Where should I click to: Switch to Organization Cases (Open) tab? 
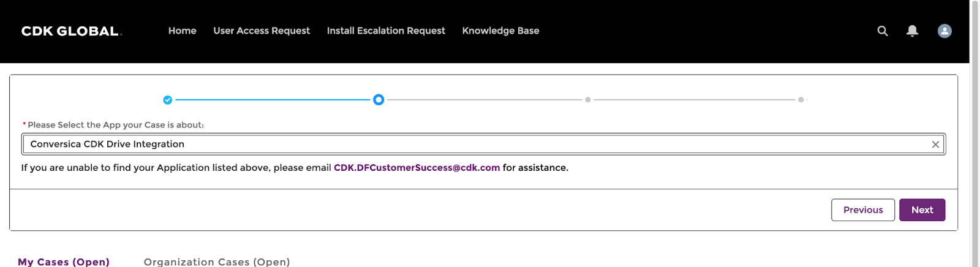coord(217,261)
